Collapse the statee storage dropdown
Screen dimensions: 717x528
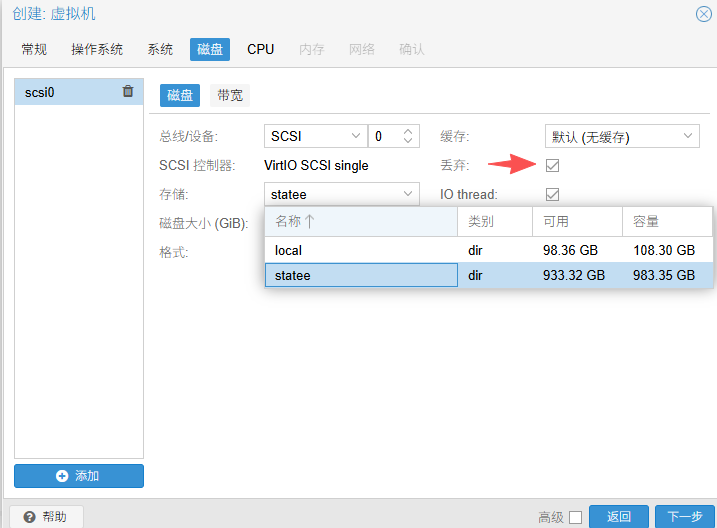(x=408, y=194)
